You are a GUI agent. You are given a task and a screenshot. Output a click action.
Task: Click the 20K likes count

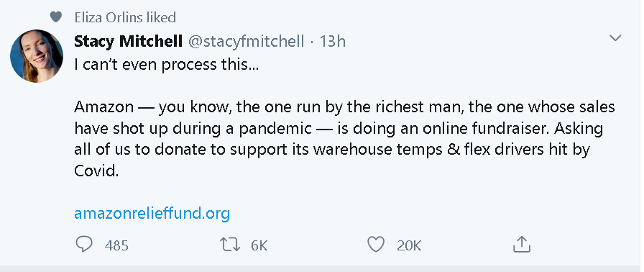point(409,245)
